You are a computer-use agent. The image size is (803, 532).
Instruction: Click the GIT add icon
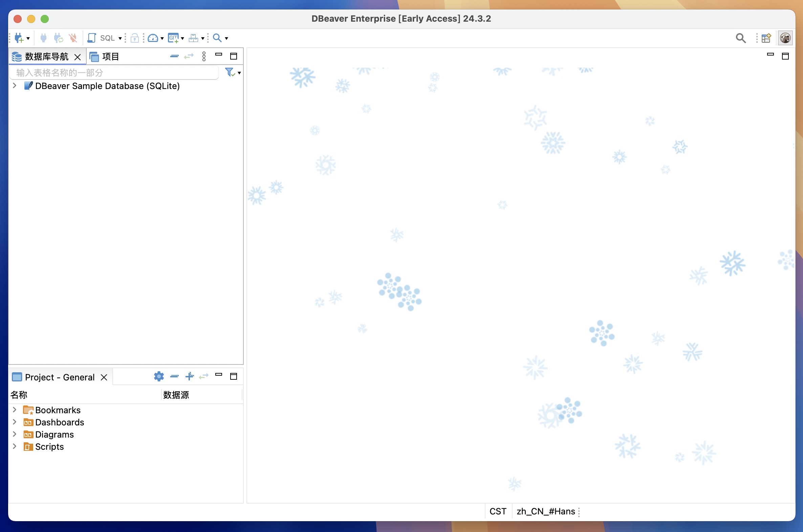[x=173, y=38]
